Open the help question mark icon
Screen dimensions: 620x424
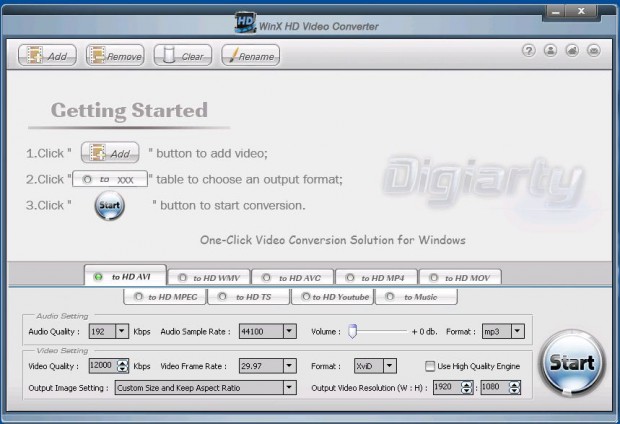point(529,51)
